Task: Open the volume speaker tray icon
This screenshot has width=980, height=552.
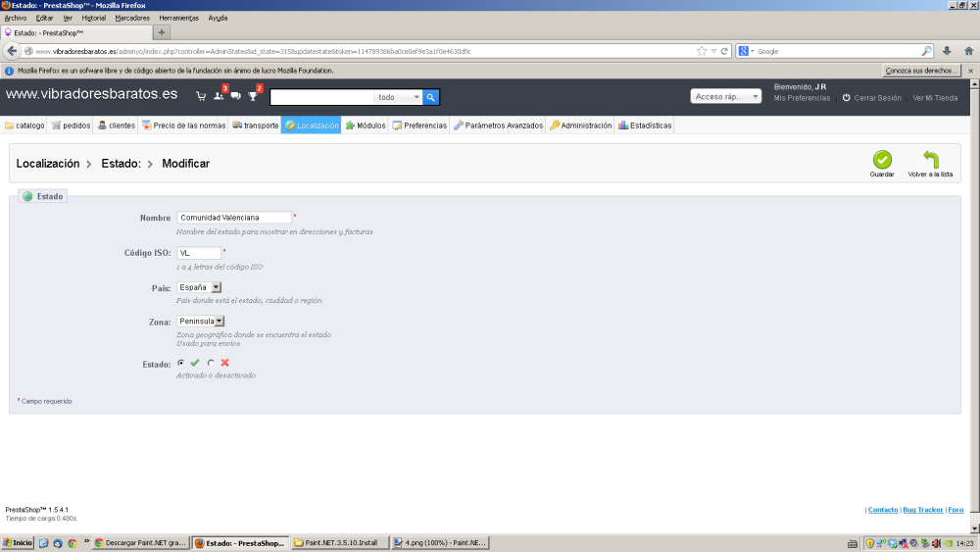Action: (x=936, y=543)
